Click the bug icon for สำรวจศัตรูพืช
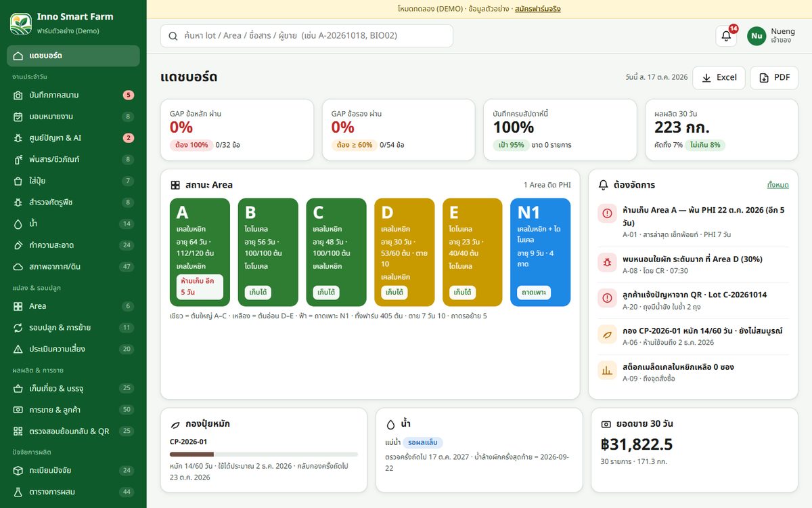The width and height of the screenshot is (812, 508). coord(18,202)
